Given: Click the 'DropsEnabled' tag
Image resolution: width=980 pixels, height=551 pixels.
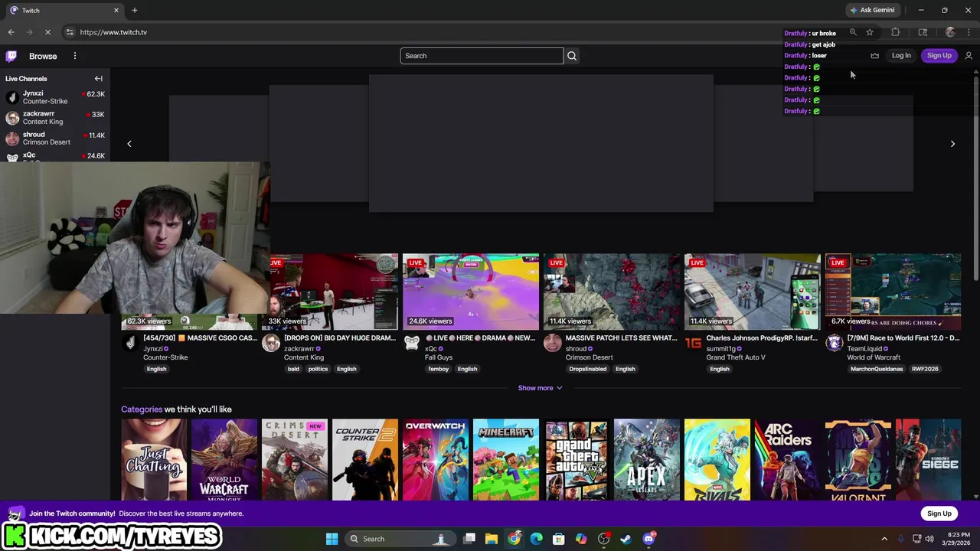Looking at the screenshot, I should click(x=588, y=369).
